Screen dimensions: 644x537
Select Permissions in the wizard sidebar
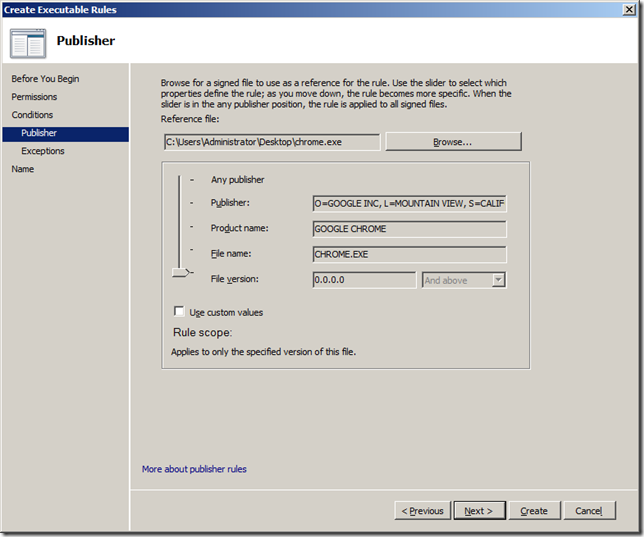pyautogui.click(x=34, y=97)
